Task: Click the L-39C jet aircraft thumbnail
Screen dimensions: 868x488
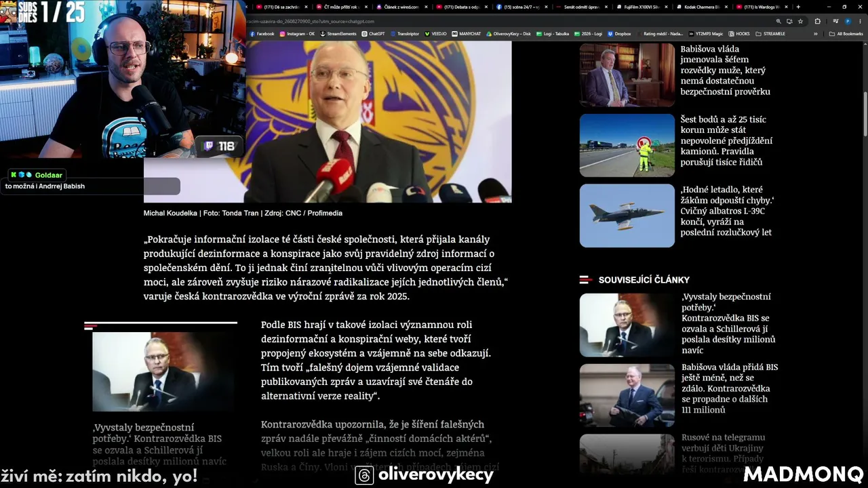Action: [627, 216]
